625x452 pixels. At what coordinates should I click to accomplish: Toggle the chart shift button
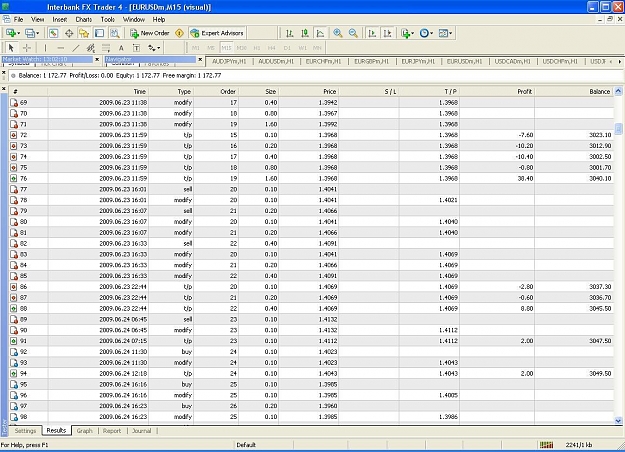387,33
